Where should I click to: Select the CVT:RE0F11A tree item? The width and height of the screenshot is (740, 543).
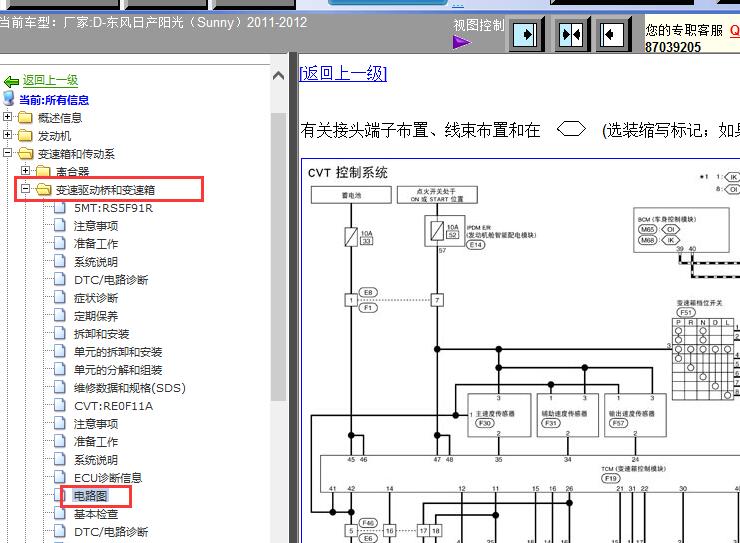pos(113,406)
